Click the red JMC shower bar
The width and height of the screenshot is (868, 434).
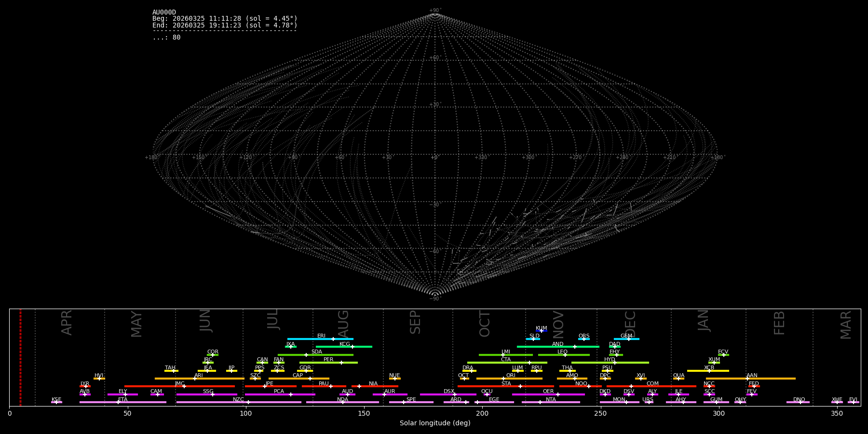pos(179,386)
